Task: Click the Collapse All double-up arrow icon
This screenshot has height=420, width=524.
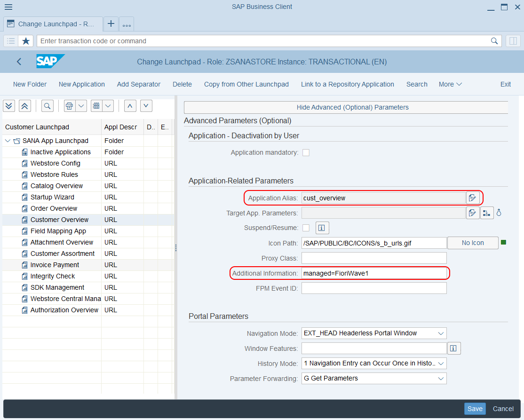Action: click(25, 106)
